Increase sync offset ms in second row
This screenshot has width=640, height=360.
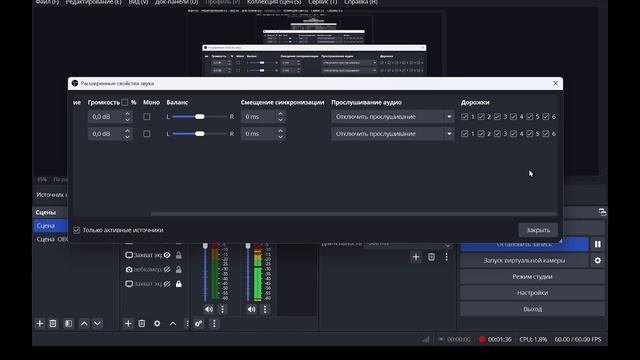pos(280,131)
